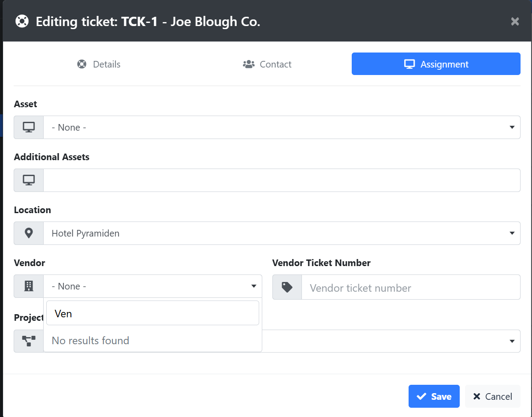This screenshot has height=417, width=532.
Task: Focus the Vendor ticket number field
Action: tap(410, 288)
